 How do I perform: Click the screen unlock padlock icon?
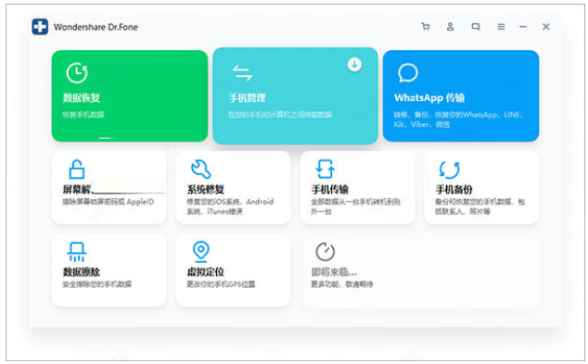coord(76,169)
